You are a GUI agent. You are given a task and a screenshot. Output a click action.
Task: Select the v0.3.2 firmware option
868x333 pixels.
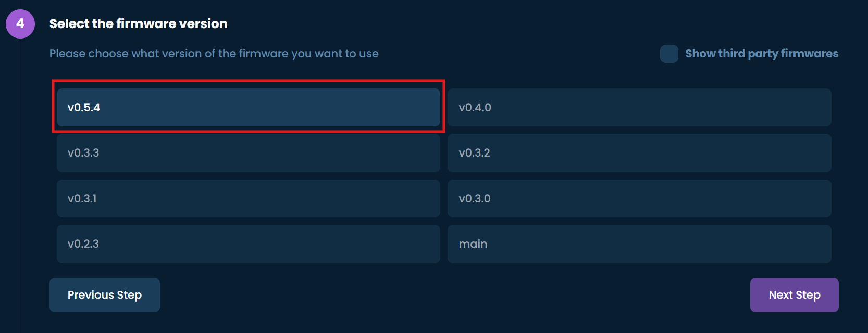pos(639,153)
